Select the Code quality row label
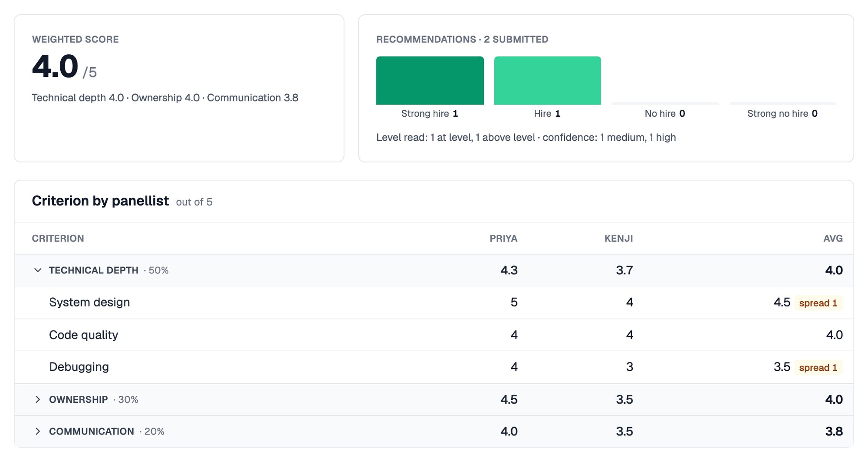868x461 pixels. pos(83,335)
